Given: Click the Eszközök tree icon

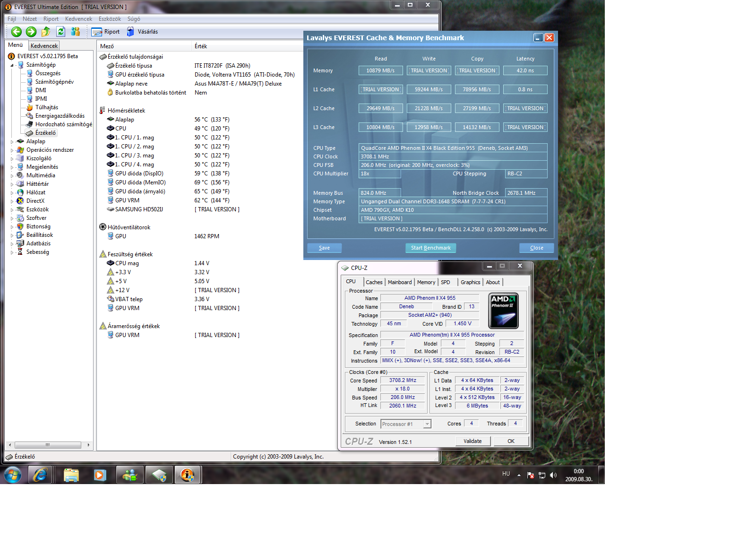Looking at the screenshot, I should click(x=20, y=209).
